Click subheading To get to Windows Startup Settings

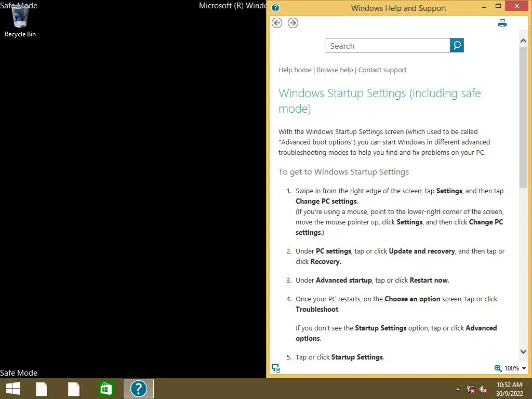pyautogui.click(x=343, y=172)
